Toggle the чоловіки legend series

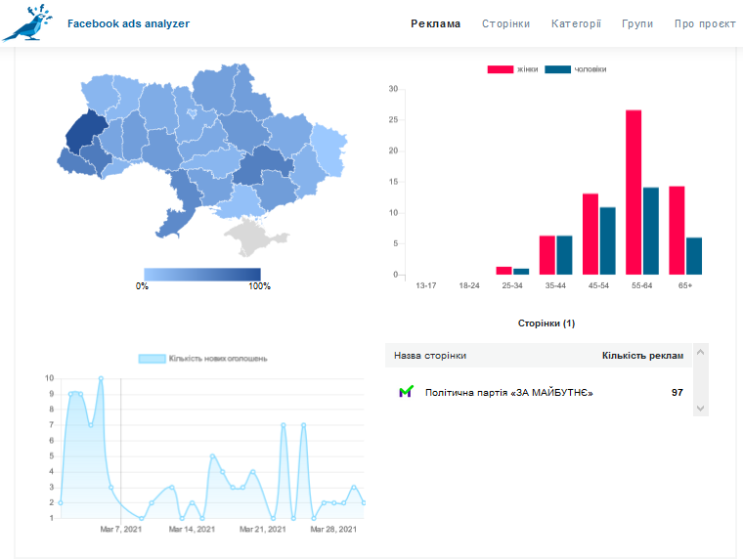pyautogui.click(x=575, y=69)
